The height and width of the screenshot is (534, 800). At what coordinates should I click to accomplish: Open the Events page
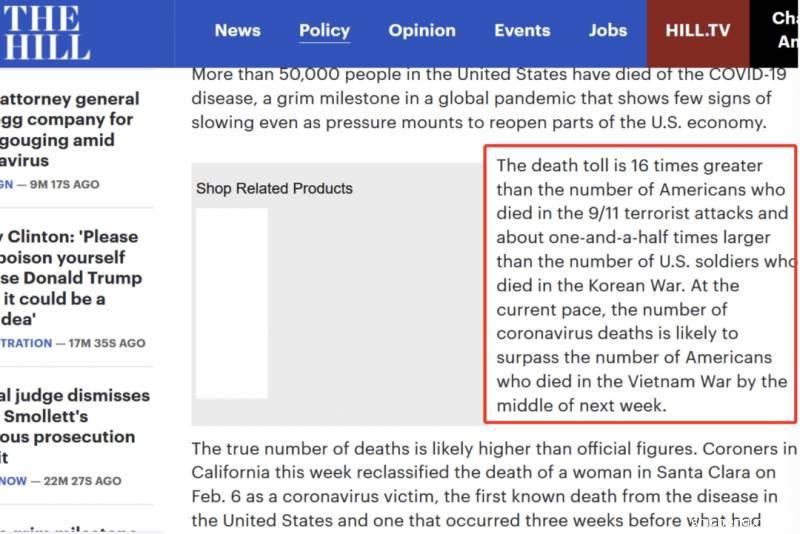(x=522, y=30)
